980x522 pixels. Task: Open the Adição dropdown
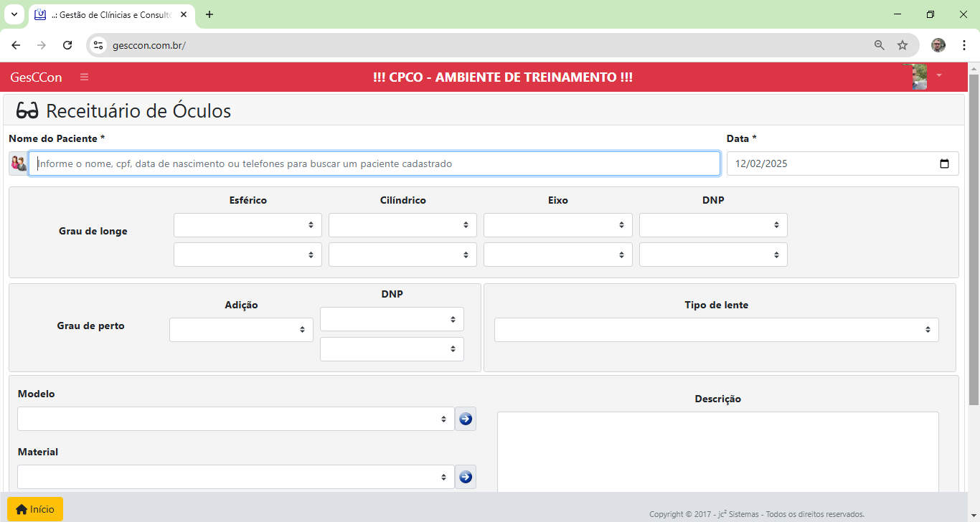pos(241,330)
